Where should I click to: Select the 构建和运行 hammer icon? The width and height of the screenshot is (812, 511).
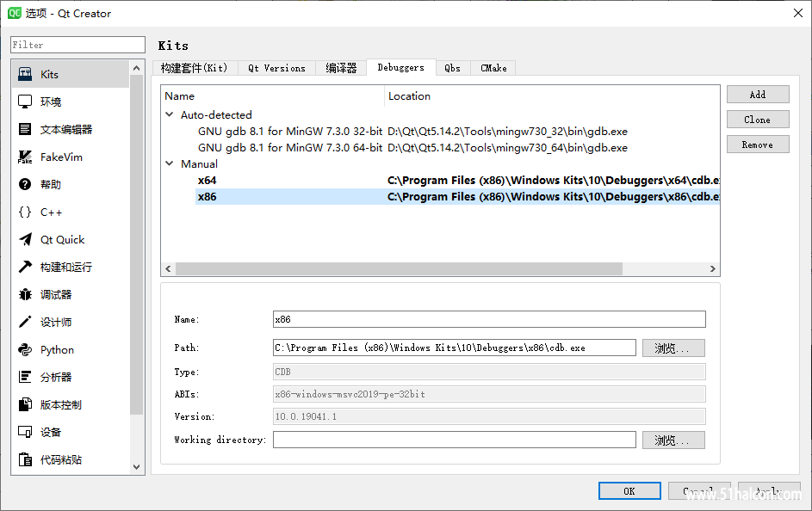coord(25,267)
